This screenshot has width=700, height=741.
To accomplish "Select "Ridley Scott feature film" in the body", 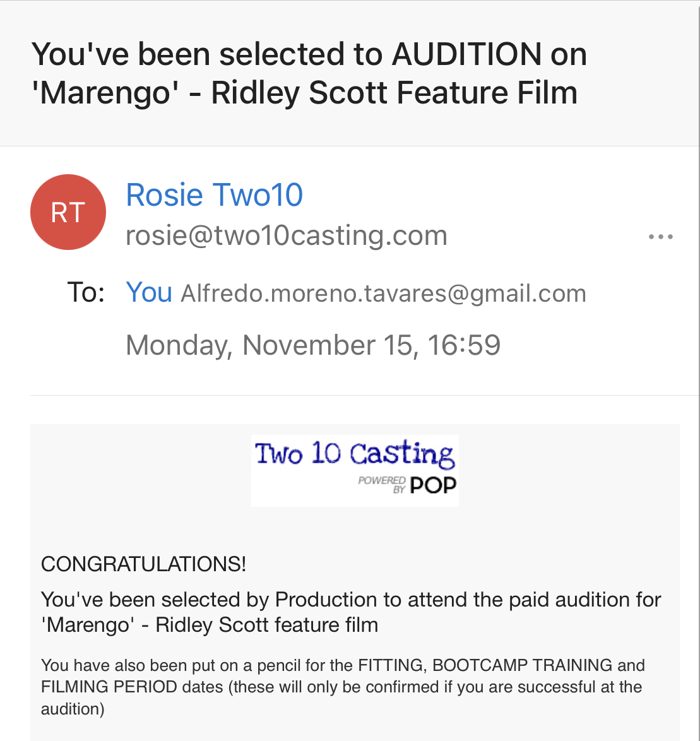I will [x=267, y=625].
